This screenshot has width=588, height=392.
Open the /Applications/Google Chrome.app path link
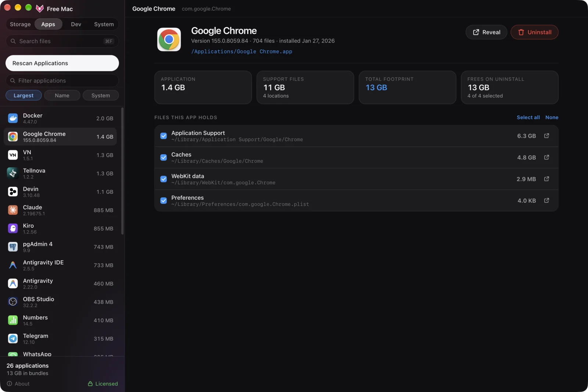(242, 51)
